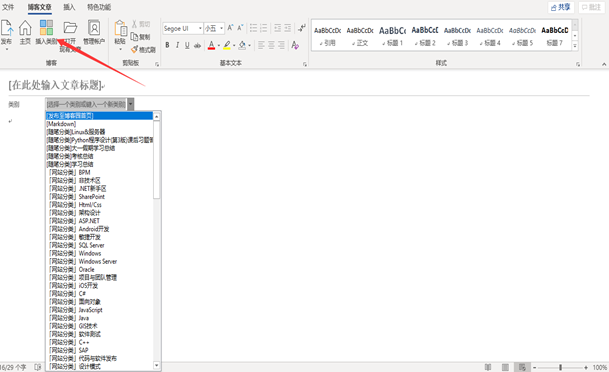
Task: Open the 小五 font size dropdown
Action: 221,28
